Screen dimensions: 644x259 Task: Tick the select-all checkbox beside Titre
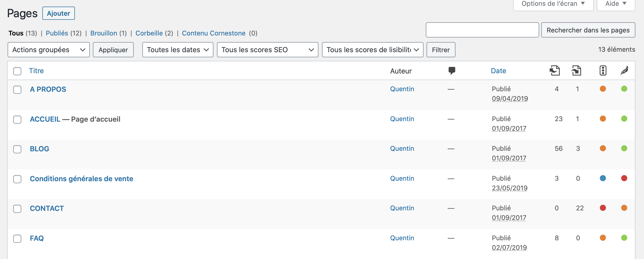[x=17, y=71]
